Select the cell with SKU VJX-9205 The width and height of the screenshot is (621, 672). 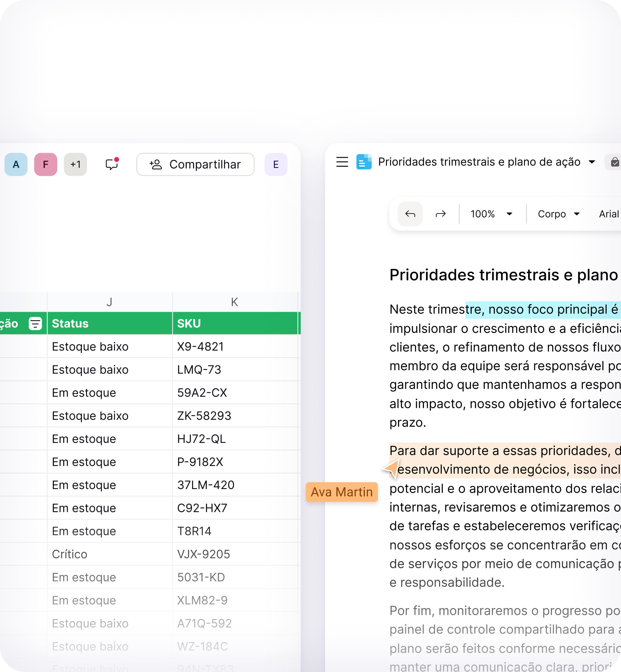pos(234,554)
